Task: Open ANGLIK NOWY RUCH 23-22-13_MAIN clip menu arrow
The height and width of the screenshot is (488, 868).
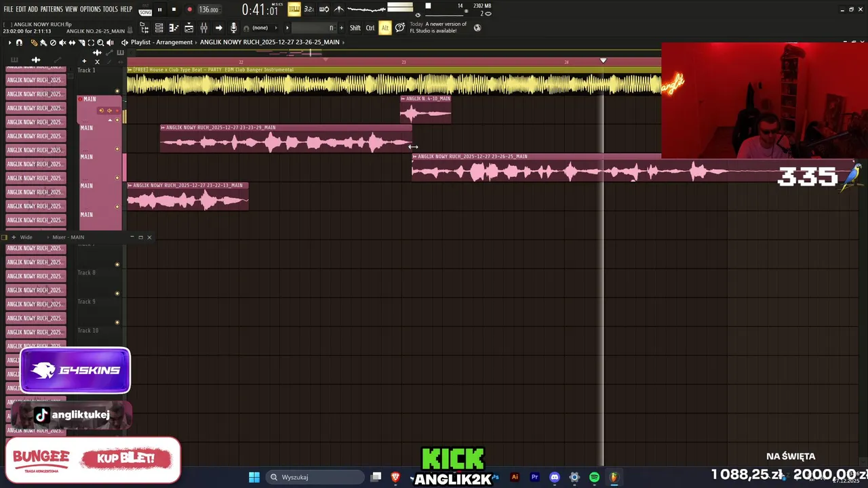Action: [130, 185]
